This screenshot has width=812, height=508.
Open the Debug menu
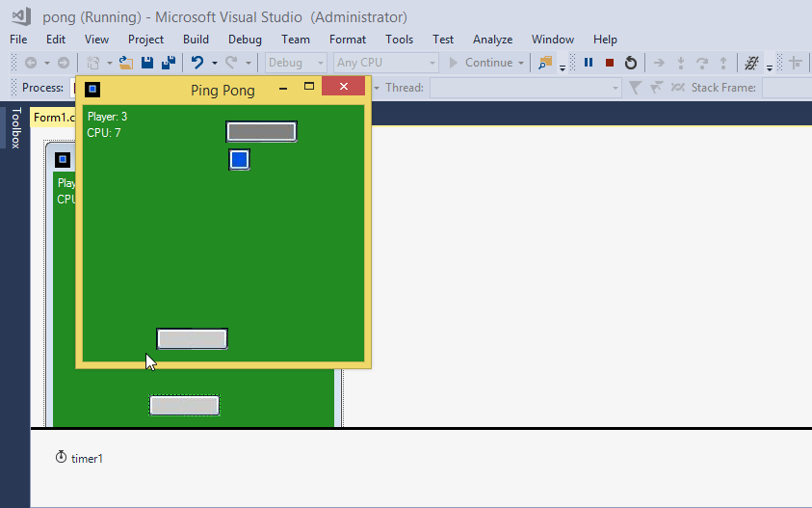coord(245,40)
